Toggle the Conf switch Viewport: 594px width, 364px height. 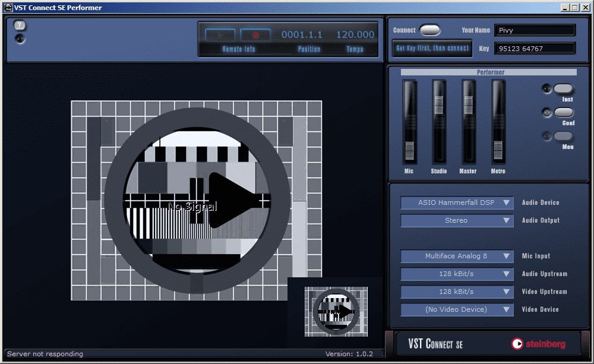click(564, 112)
